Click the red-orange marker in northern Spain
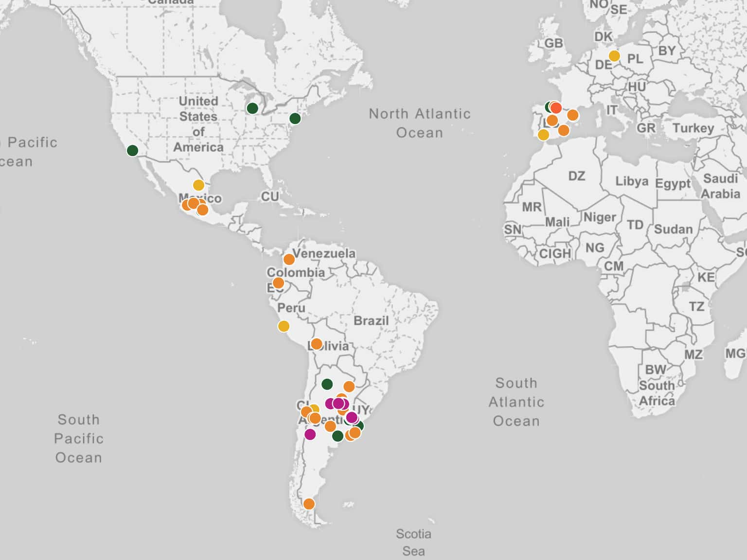The height and width of the screenshot is (560, 747). pos(556,107)
